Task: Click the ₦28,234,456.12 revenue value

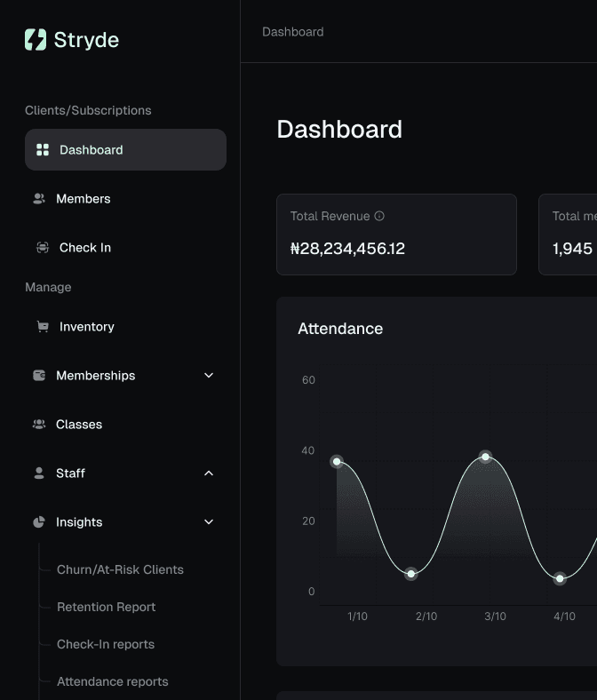Action: pyautogui.click(x=347, y=249)
